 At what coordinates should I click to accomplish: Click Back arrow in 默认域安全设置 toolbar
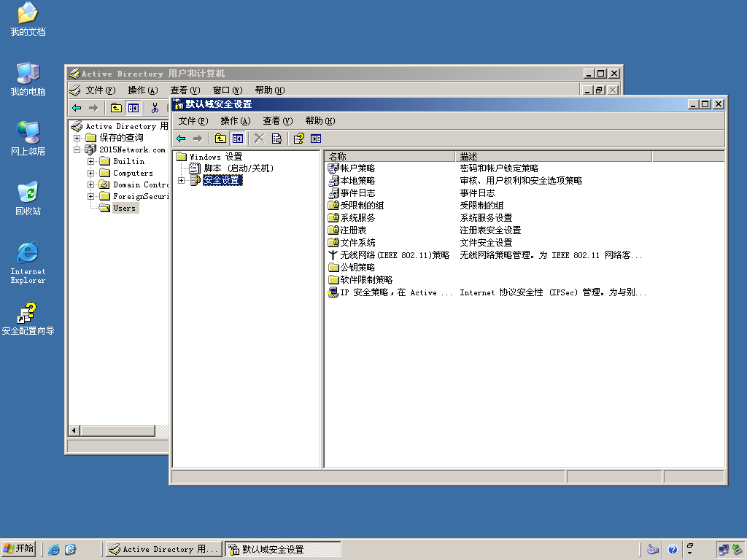[181, 139]
